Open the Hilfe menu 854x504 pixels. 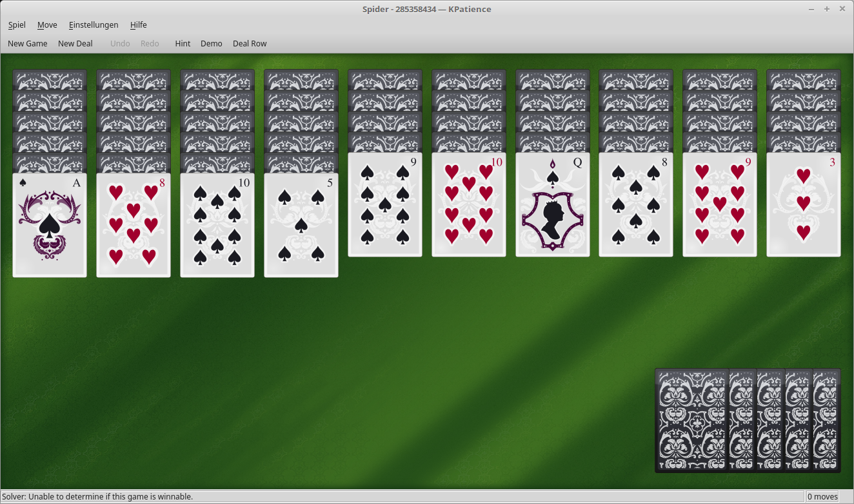point(139,25)
